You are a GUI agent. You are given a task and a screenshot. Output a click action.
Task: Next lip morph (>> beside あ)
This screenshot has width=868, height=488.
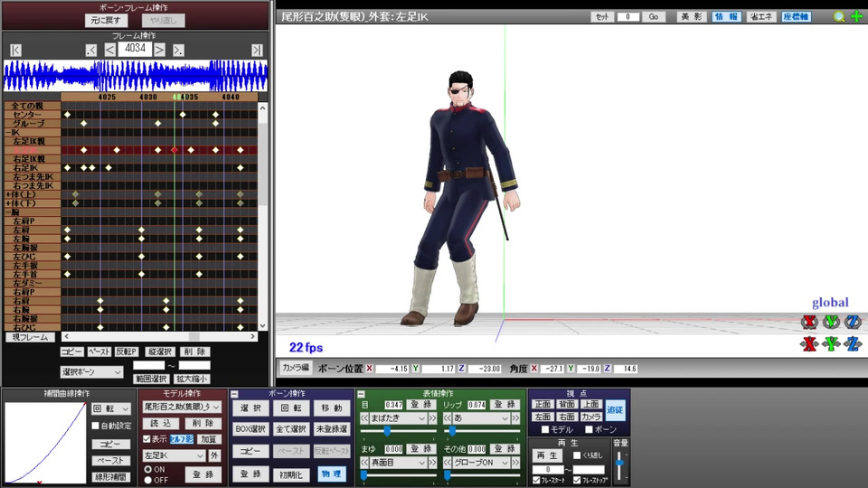click(515, 418)
